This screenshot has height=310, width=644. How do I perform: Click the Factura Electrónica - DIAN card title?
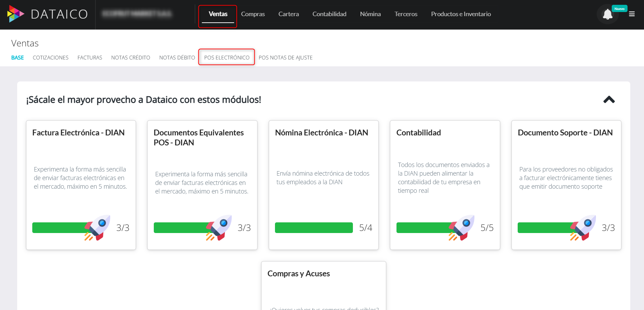pos(79,133)
